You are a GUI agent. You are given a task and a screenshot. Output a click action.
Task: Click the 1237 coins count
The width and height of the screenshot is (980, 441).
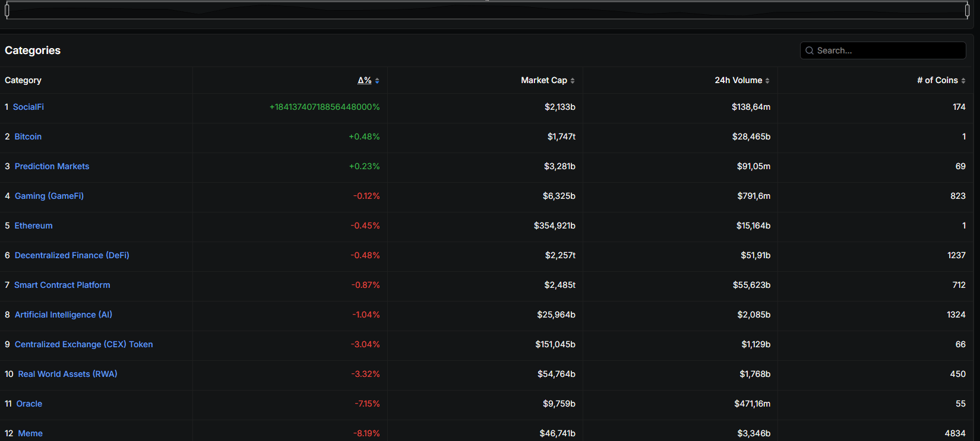coord(956,255)
